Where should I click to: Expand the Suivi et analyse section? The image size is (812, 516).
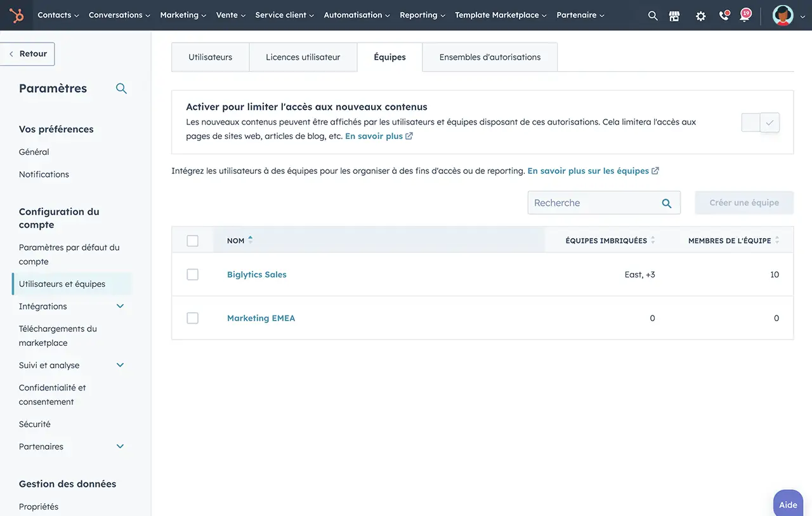click(120, 366)
